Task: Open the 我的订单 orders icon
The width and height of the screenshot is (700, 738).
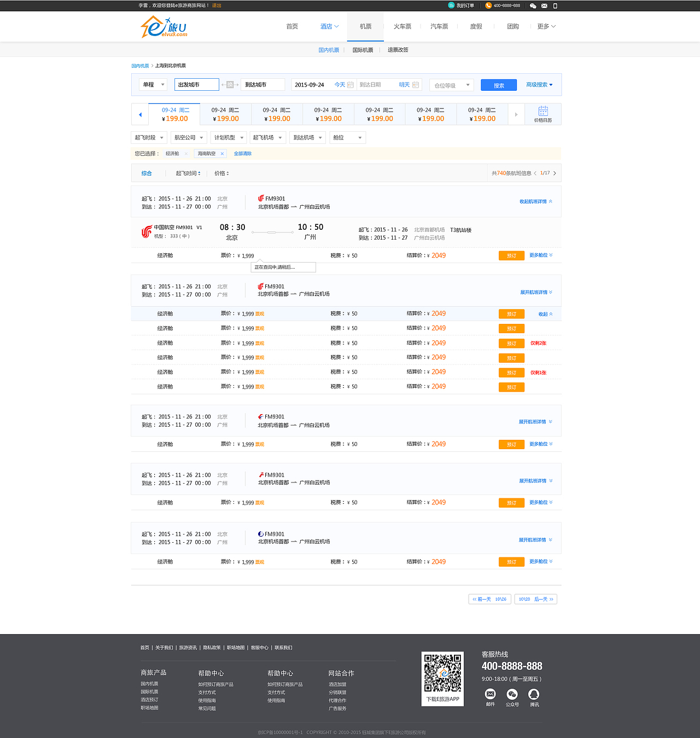Action: tap(451, 5)
